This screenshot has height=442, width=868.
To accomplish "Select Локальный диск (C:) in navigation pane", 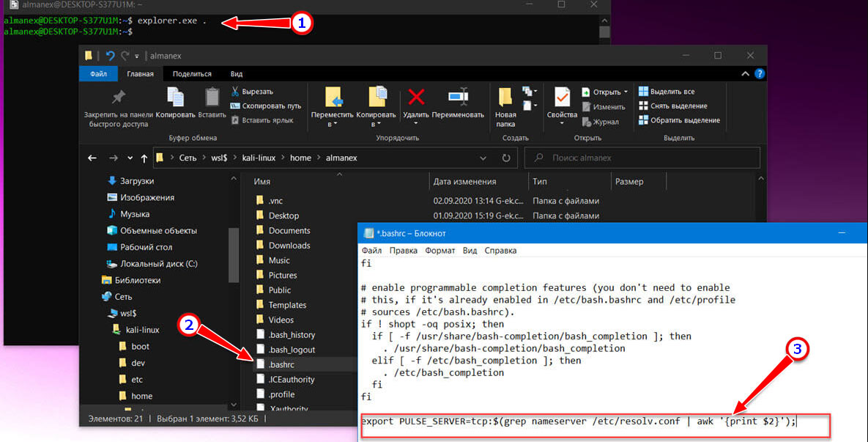I will (x=152, y=264).
